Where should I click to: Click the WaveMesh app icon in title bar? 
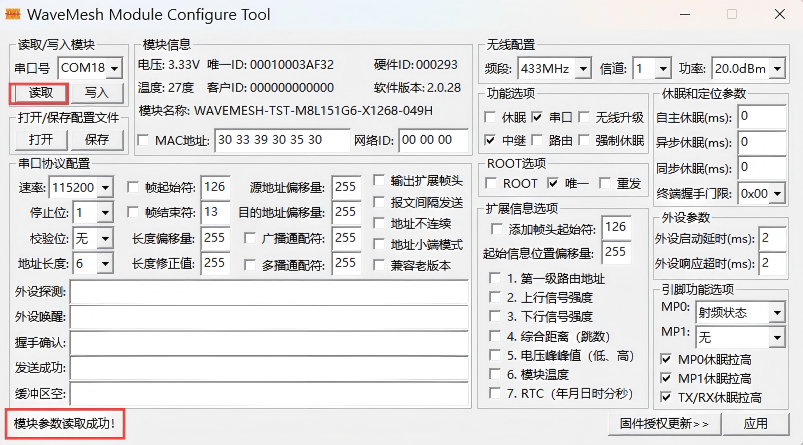(12, 14)
